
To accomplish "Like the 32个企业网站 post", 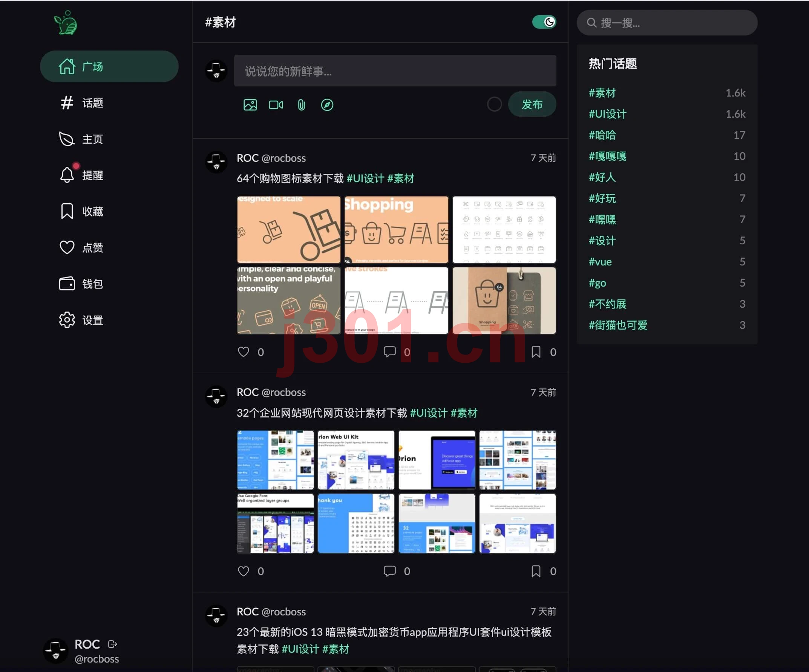I will coord(244,571).
